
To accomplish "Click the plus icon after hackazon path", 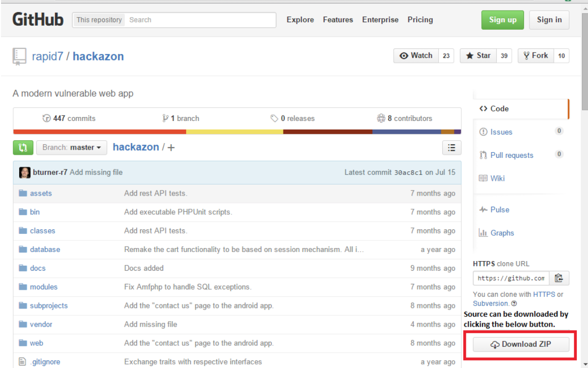I will [x=171, y=148].
